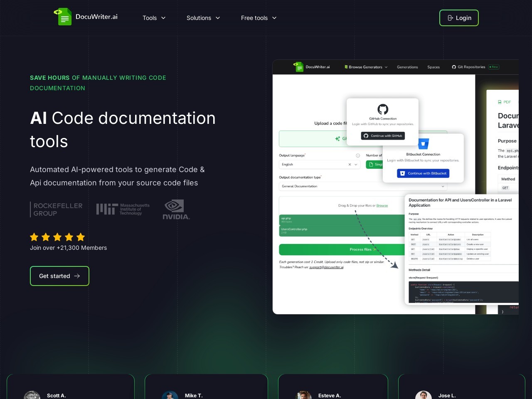Click the Esteve A. name text

pyautogui.click(x=330, y=396)
